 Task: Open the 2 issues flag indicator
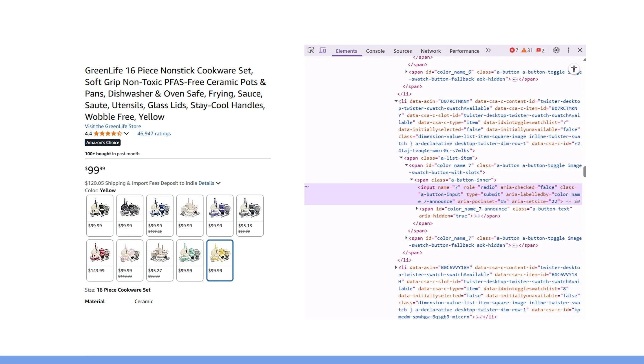[x=540, y=50]
